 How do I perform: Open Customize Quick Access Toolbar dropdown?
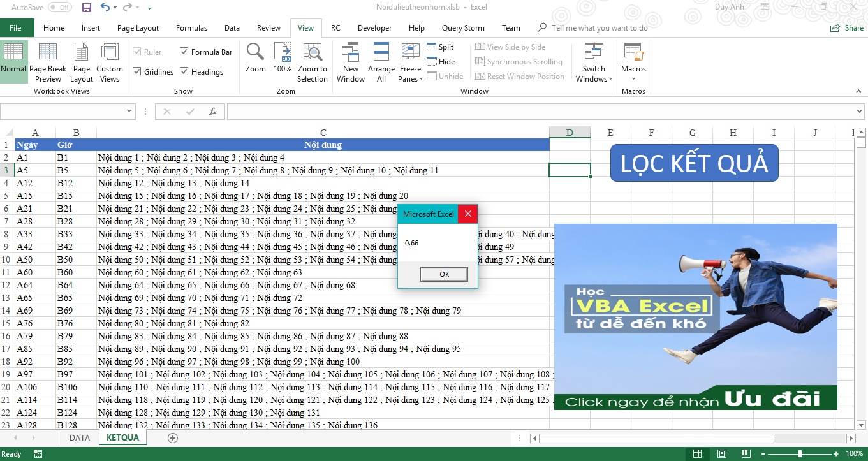point(149,8)
